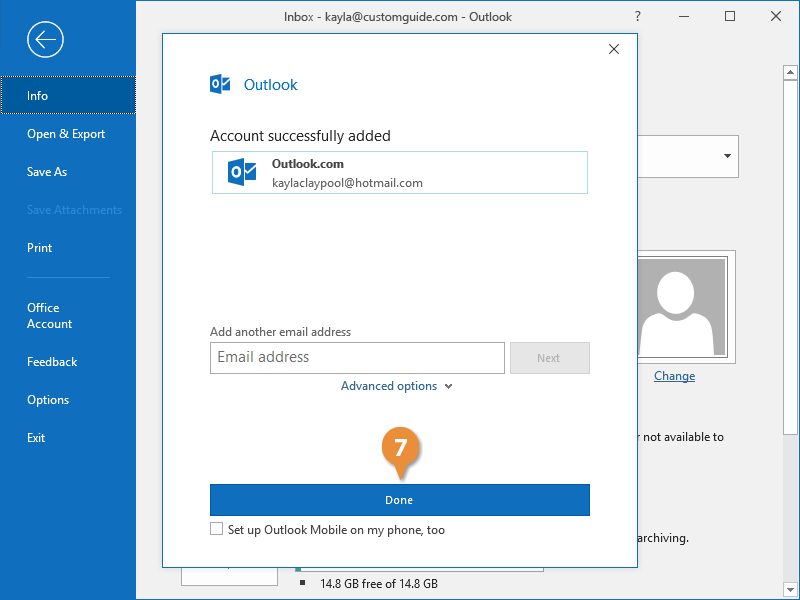Open Feedback in the sidebar
Image resolution: width=800 pixels, height=600 pixels.
tap(52, 362)
